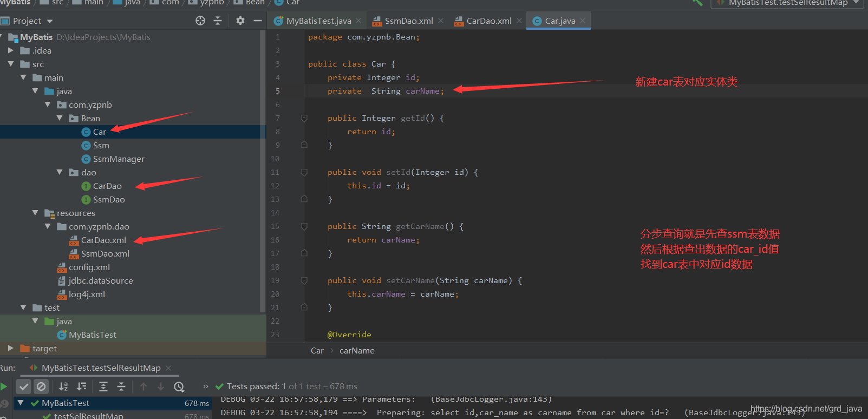
Task: Sort tests by duration
Action: tap(82, 387)
